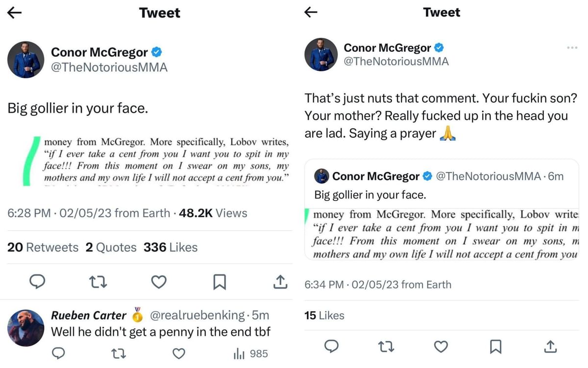See who liked the tweet 336 times
588x368 pixels.
(170, 247)
